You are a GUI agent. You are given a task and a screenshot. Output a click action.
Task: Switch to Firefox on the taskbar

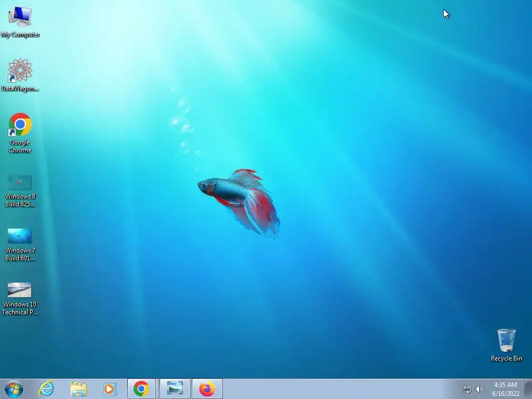[207, 389]
